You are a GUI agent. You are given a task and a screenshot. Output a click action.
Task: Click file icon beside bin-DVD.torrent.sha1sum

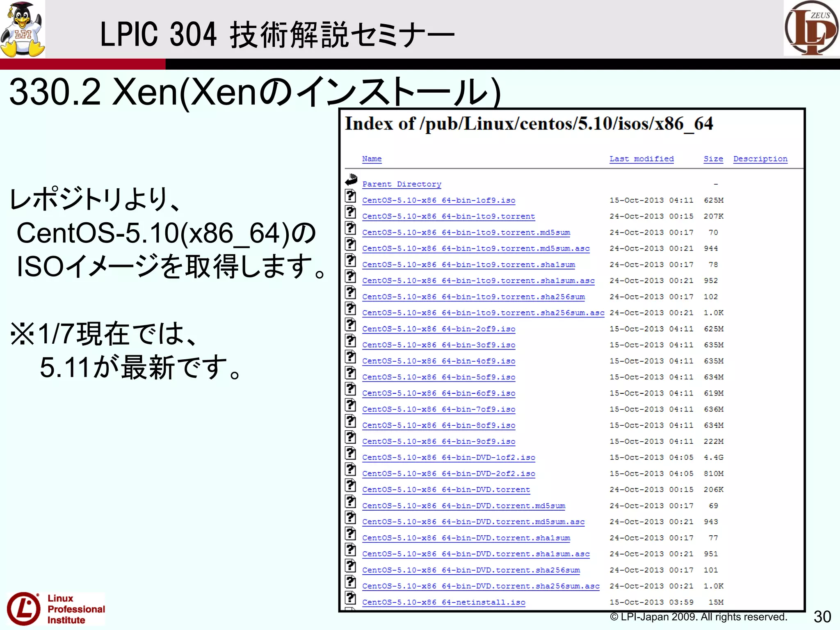pyautogui.click(x=350, y=534)
